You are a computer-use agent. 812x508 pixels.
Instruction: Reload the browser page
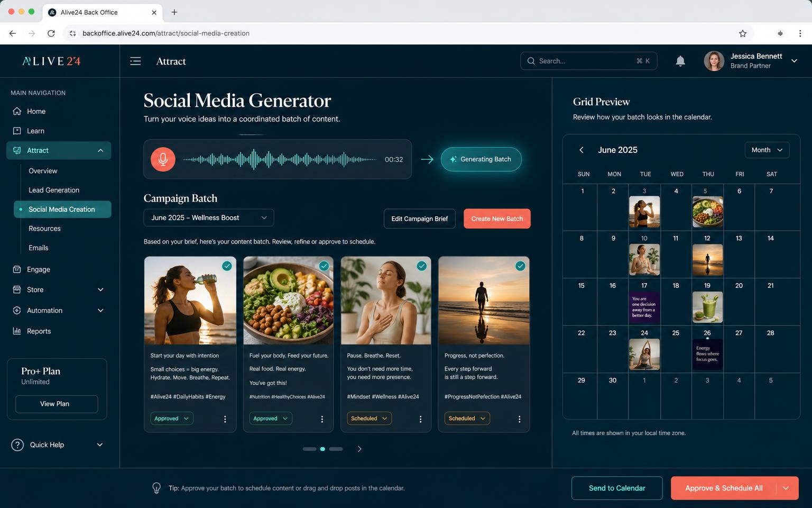pos(51,33)
